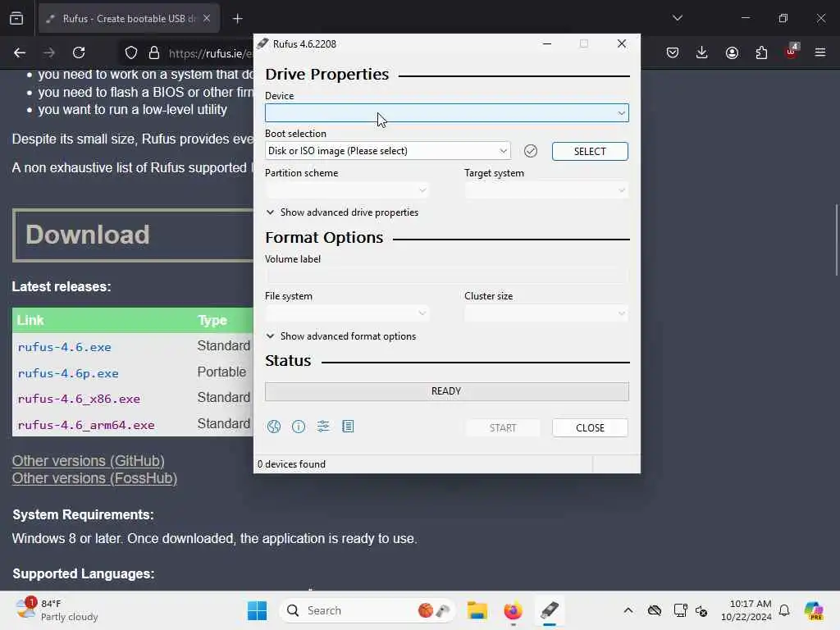Open the File system dropdown
The width and height of the screenshot is (840, 630).
pos(347,313)
